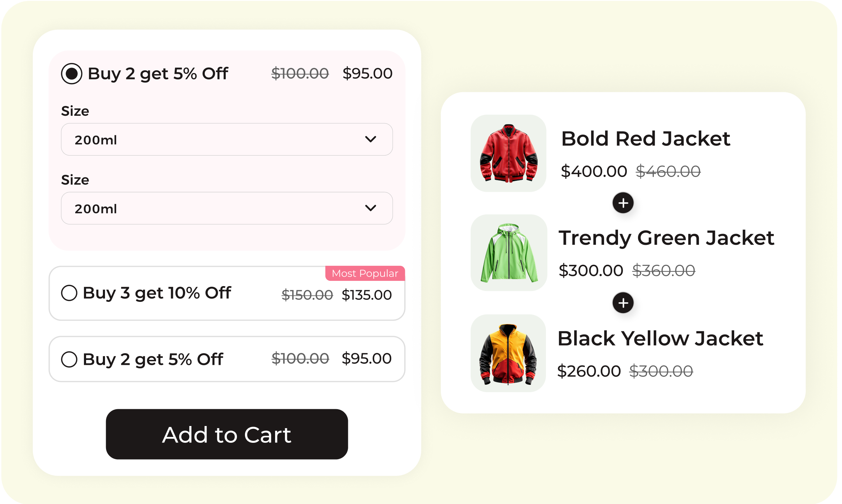Open the first Size 200ml dropdown
The image size is (842, 504).
pos(227,139)
